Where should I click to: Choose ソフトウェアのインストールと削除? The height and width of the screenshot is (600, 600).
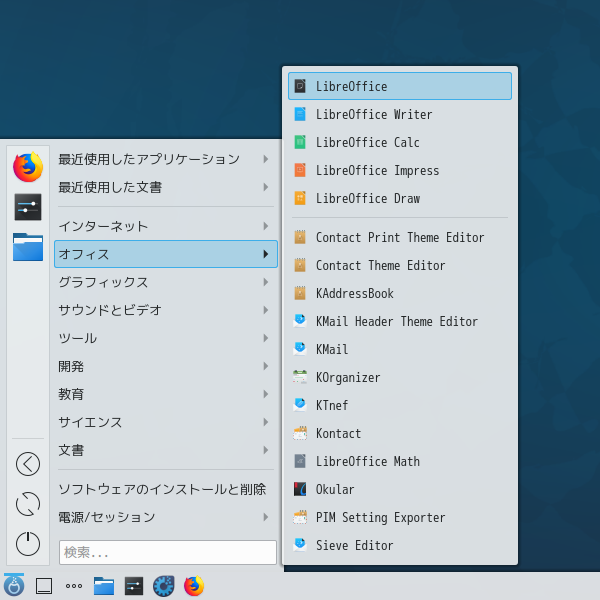[166, 489]
